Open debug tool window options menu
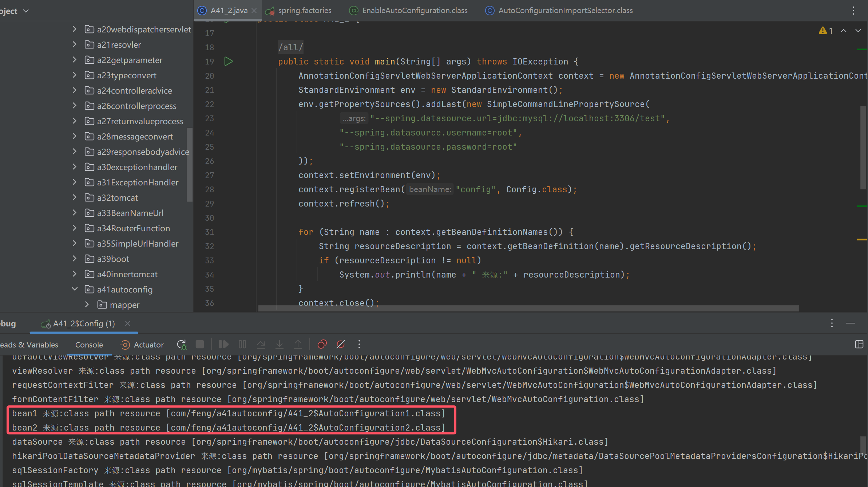This screenshot has width=868, height=487. click(832, 323)
